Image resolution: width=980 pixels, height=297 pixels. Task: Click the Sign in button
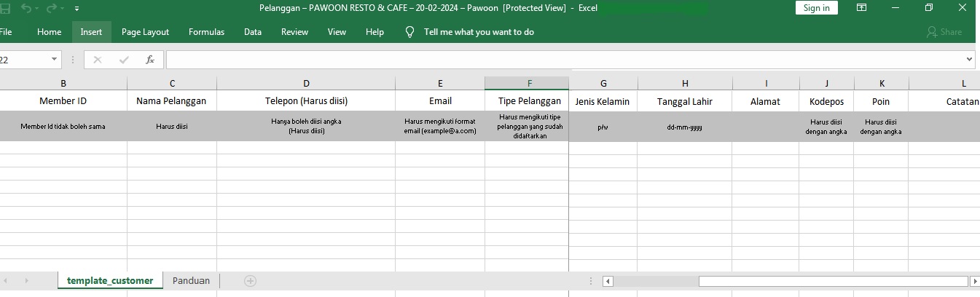[x=817, y=8]
